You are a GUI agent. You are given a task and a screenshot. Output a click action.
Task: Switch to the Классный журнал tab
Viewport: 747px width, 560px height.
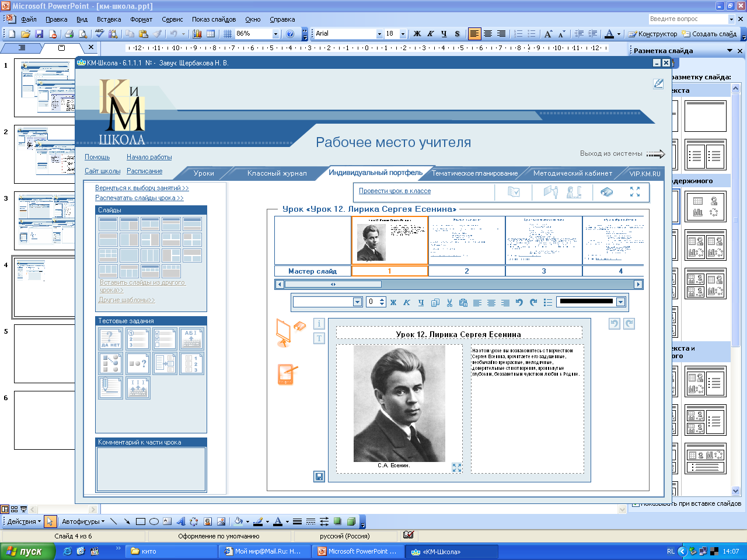(277, 173)
